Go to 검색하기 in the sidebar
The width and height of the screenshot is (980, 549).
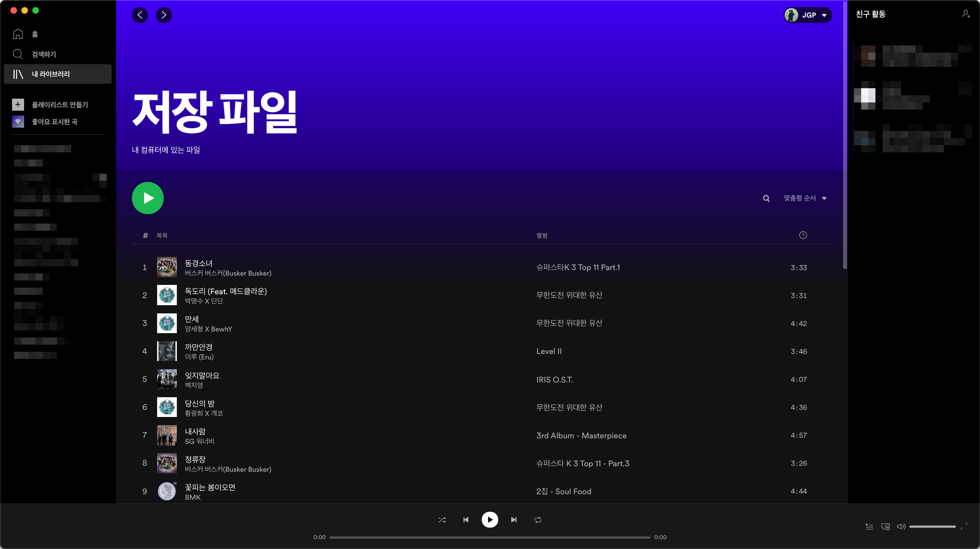(44, 54)
